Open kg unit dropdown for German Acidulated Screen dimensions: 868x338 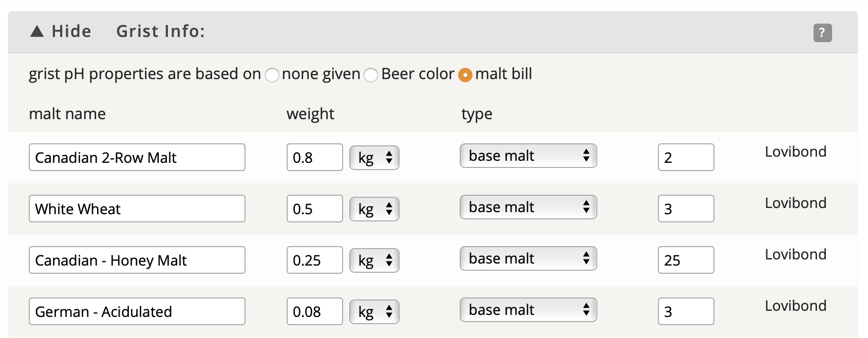pyautogui.click(x=374, y=312)
